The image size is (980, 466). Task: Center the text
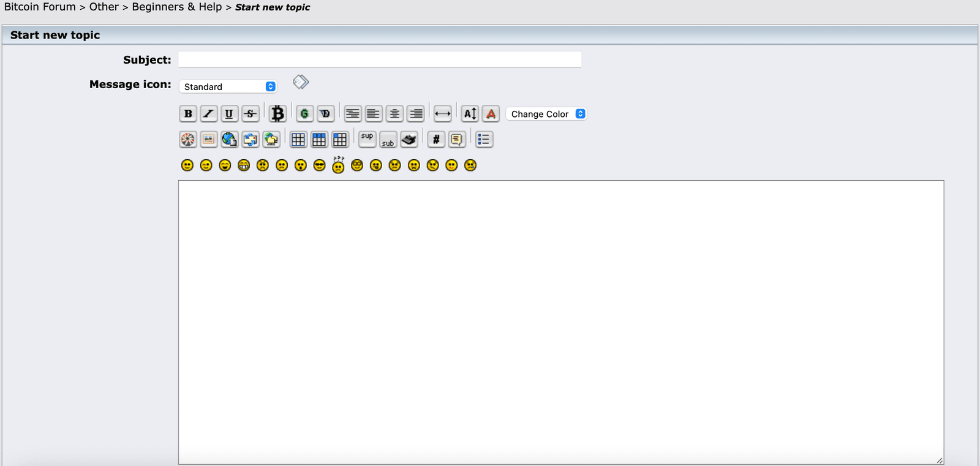tap(394, 114)
